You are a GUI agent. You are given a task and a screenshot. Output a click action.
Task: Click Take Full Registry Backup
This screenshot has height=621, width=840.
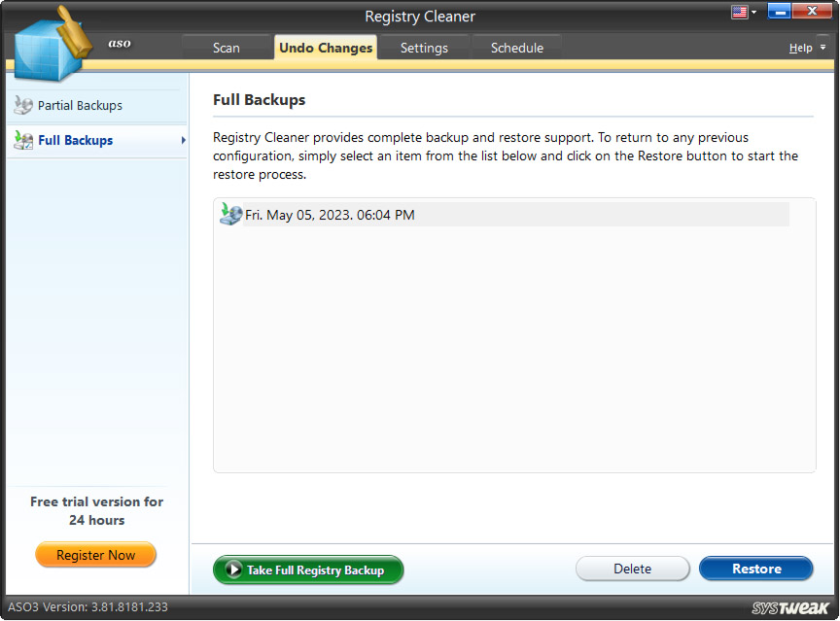(x=308, y=570)
